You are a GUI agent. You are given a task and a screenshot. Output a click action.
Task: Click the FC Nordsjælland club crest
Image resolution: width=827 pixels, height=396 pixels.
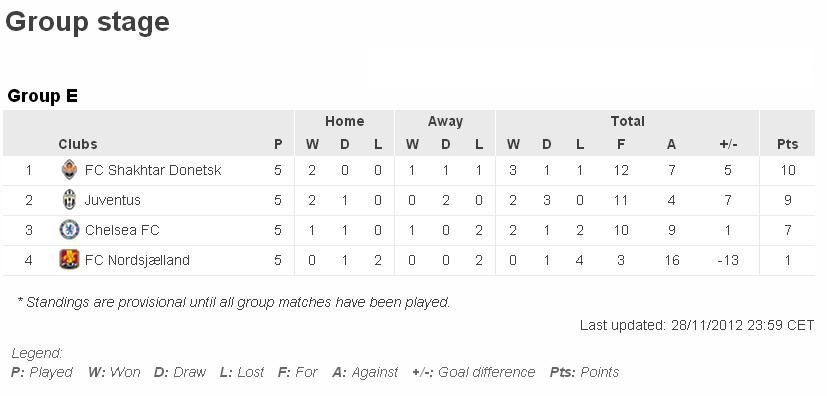point(69,260)
